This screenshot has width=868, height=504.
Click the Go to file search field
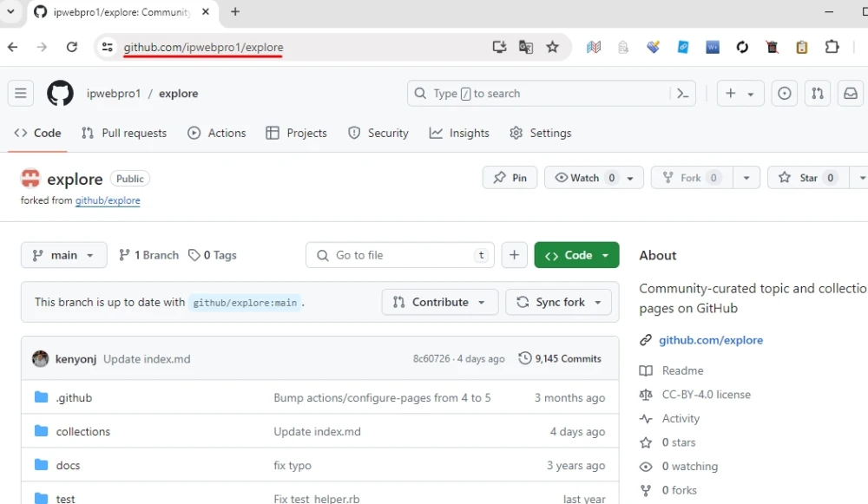[399, 255]
